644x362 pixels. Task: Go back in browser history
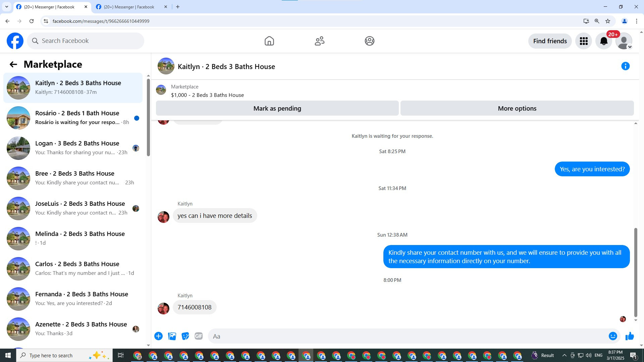tap(7, 21)
